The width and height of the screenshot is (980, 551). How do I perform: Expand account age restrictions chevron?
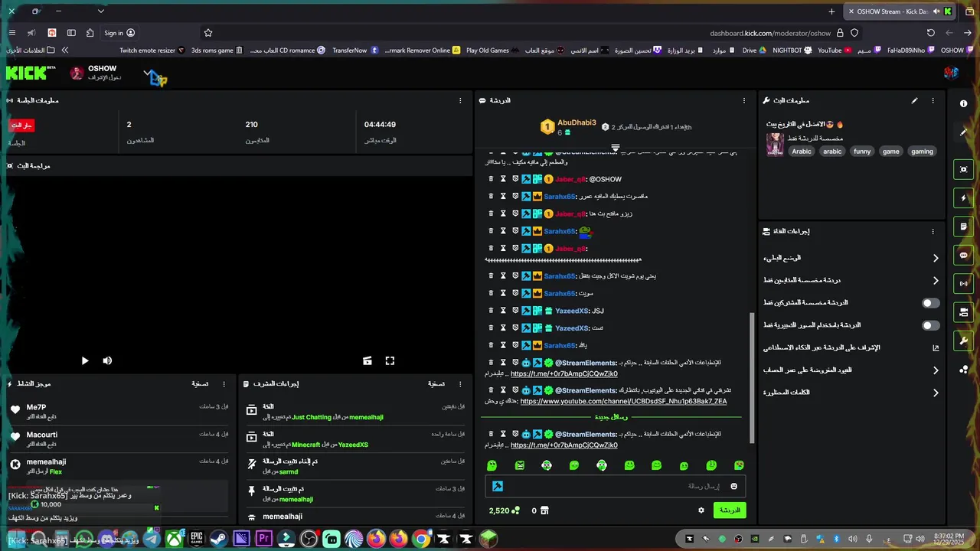[x=936, y=370]
